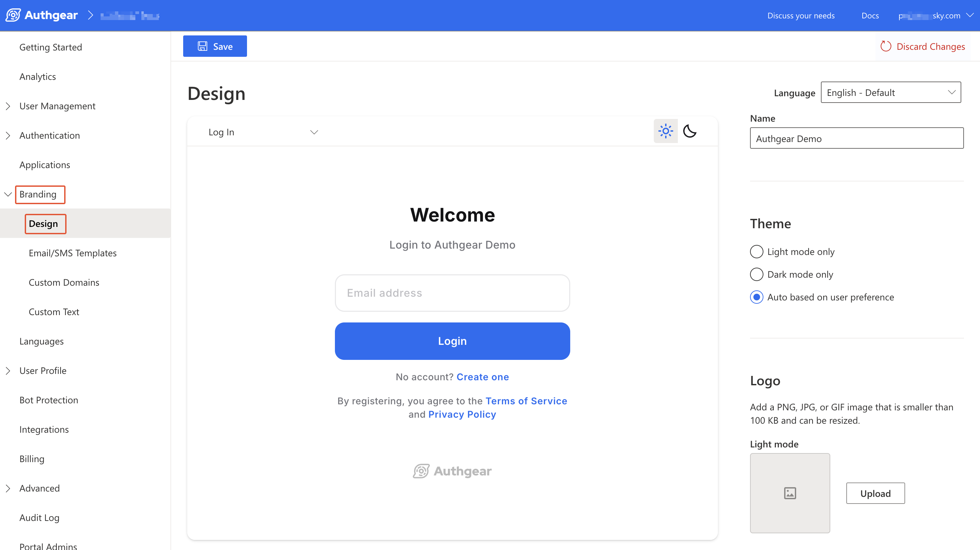Select Auto based on user preference
Image resolution: width=980 pixels, height=550 pixels.
click(756, 297)
